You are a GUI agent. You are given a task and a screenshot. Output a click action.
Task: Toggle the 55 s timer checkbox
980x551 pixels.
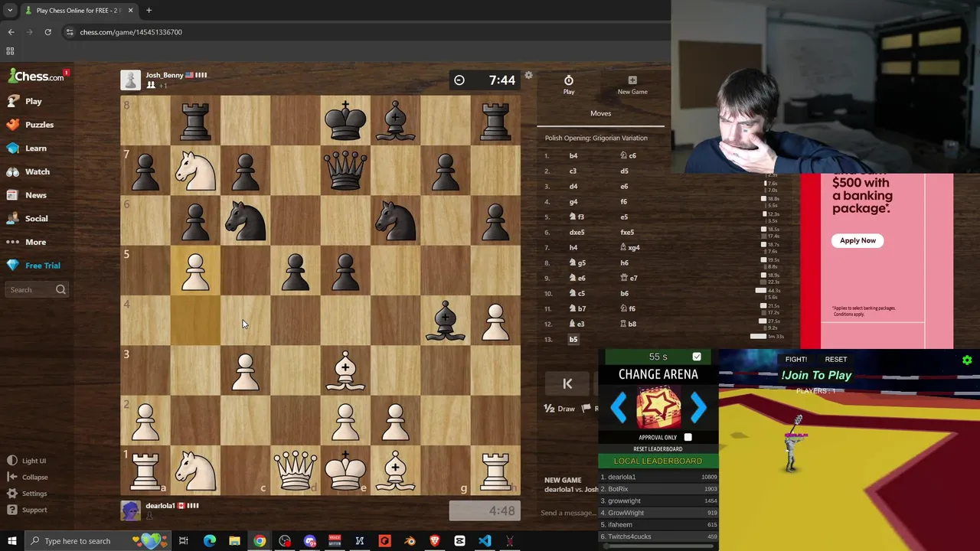(x=697, y=357)
